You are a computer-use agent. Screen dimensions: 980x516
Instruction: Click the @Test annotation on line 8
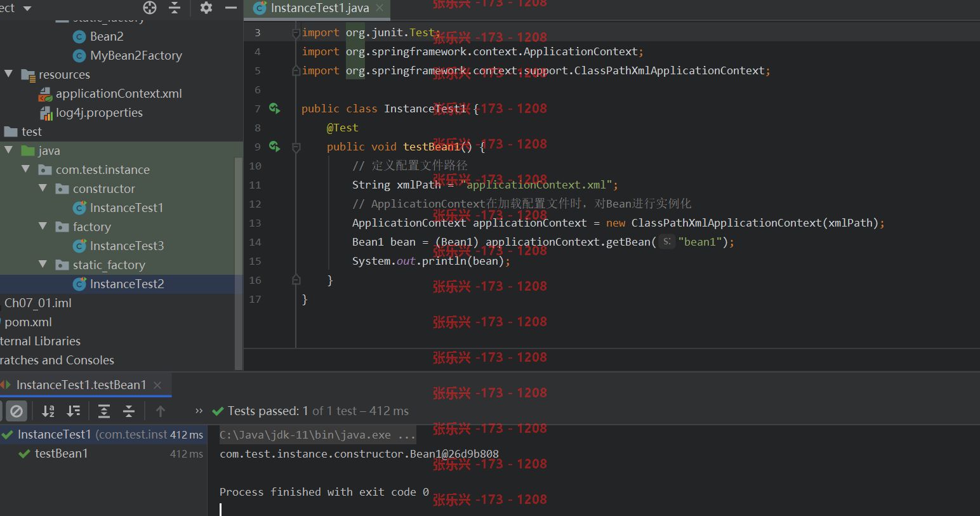click(x=342, y=128)
